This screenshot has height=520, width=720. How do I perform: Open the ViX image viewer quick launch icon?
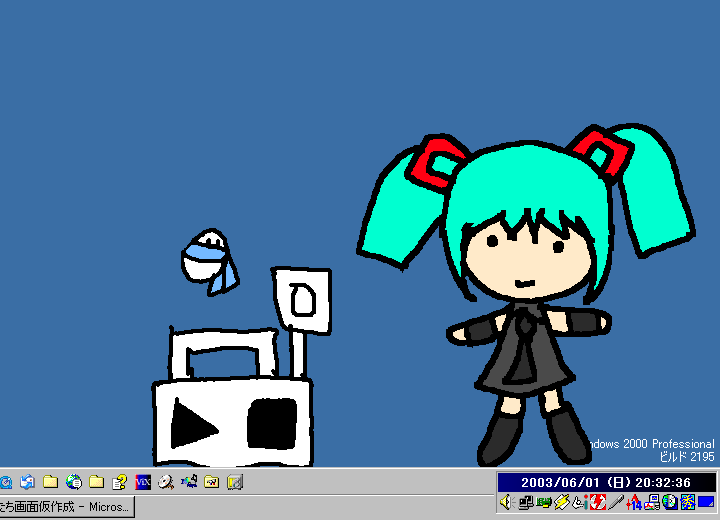pyautogui.click(x=143, y=482)
